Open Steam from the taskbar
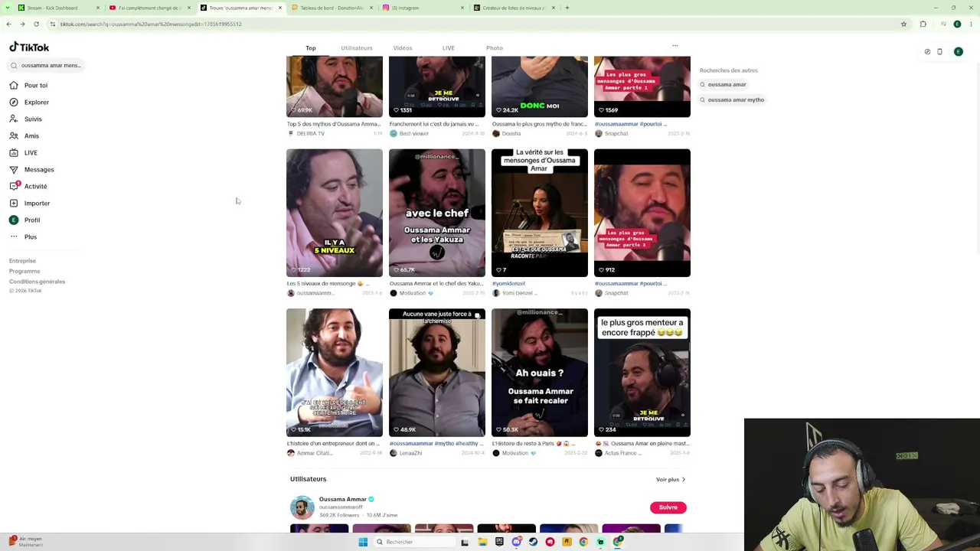This screenshot has height=551, width=980. click(x=533, y=542)
